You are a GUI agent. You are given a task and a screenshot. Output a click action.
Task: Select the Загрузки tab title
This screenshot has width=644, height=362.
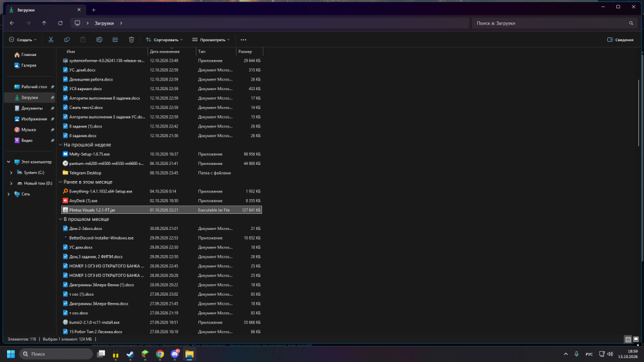tap(26, 10)
